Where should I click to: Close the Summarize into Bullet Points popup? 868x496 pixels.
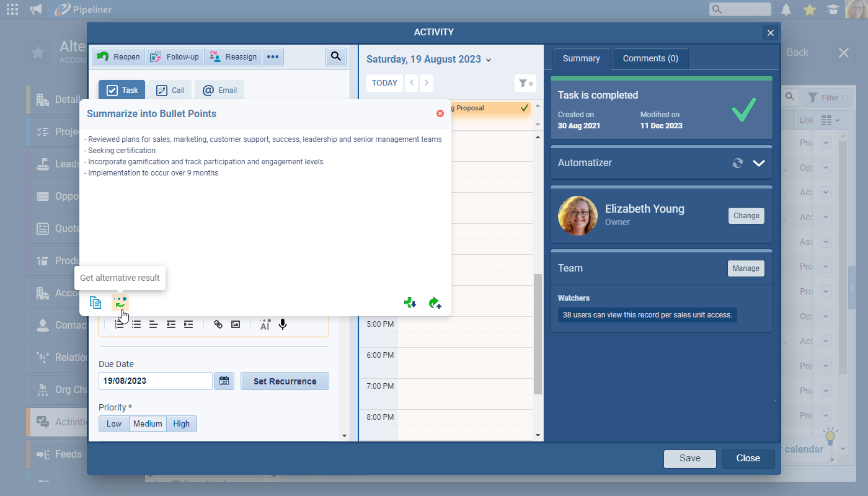440,113
